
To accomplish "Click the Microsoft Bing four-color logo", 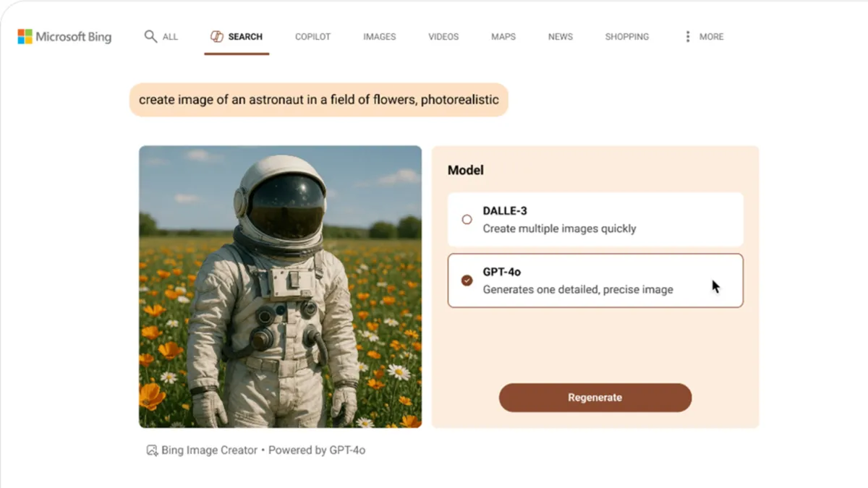I will 25,37.
